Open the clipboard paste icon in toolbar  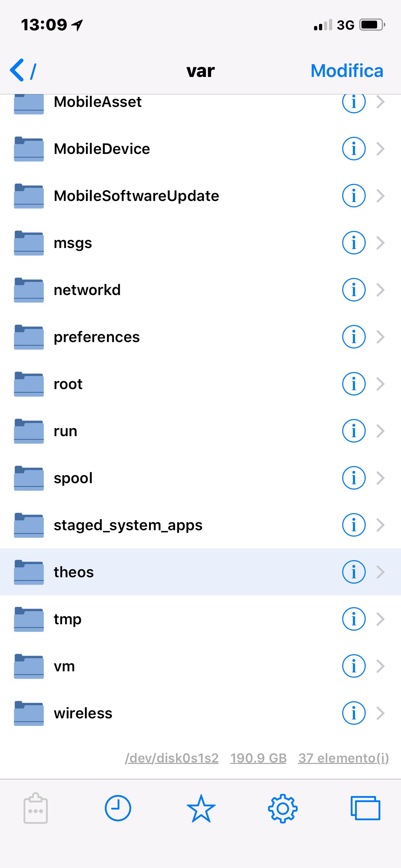[x=35, y=808]
